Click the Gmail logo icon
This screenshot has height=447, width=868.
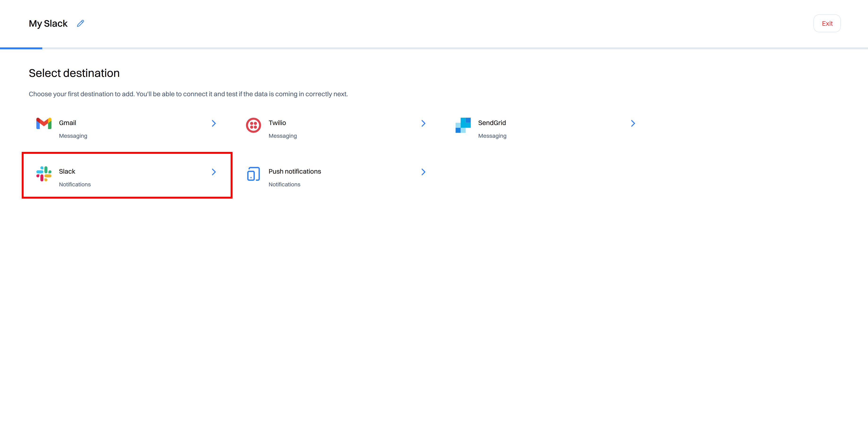point(44,123)
